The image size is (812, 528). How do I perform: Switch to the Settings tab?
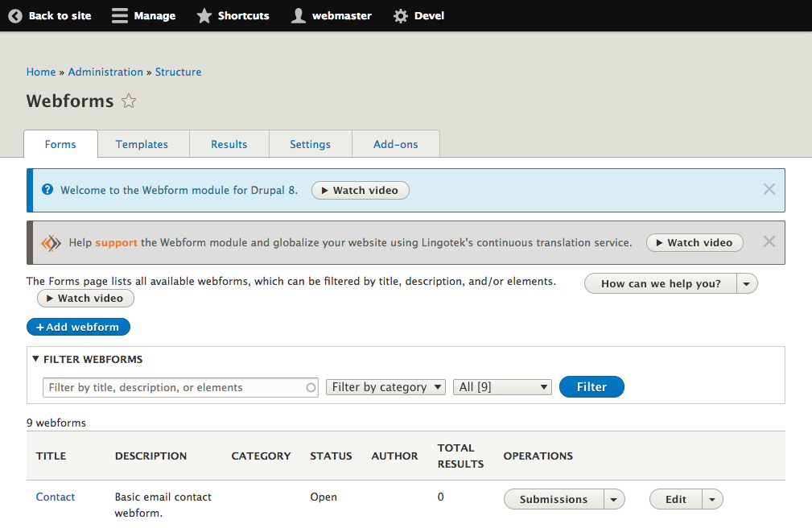[x=311, y=144]
